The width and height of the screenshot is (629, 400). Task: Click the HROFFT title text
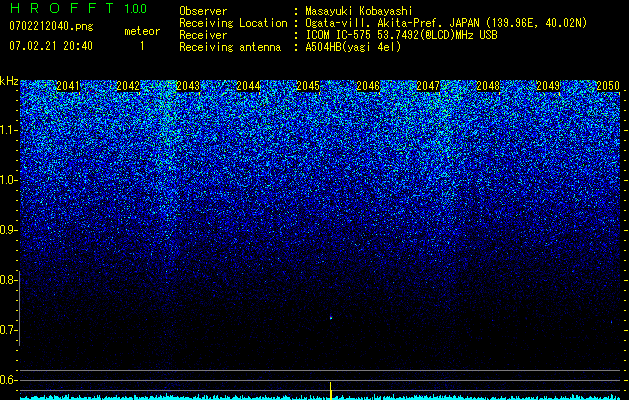[x=61, y=8]
